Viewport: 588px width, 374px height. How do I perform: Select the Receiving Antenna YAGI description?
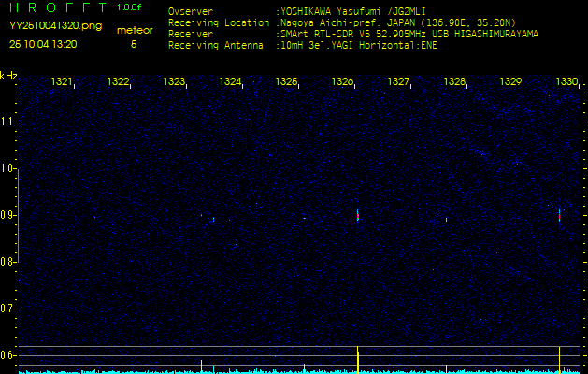pyautogui.click(x=368, y=44)
